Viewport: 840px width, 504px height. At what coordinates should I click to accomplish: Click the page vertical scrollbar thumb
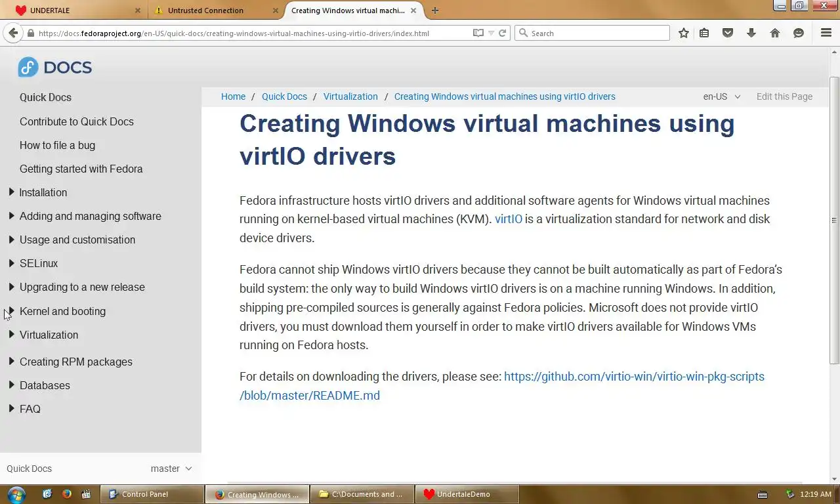click(x=834, y=220)
